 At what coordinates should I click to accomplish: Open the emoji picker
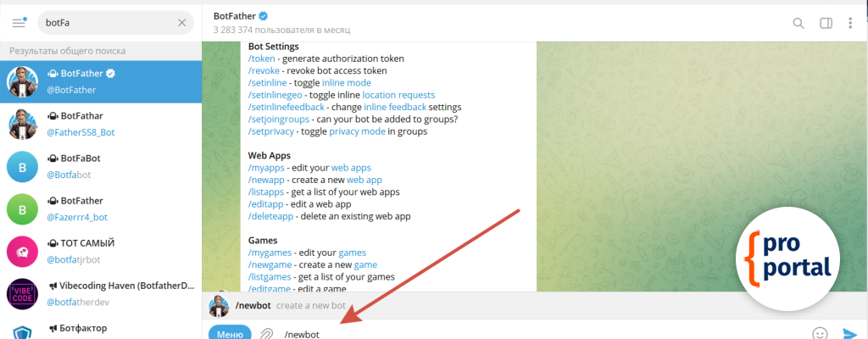coord(819,333)
